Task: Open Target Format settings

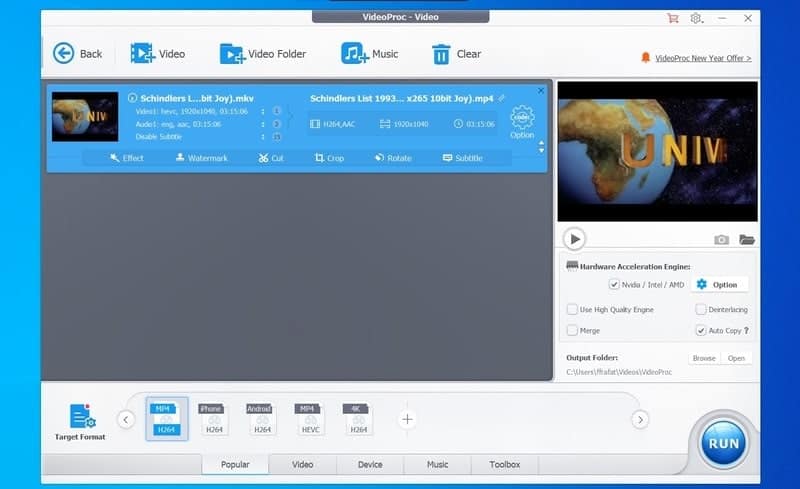Action: [80, 422]
